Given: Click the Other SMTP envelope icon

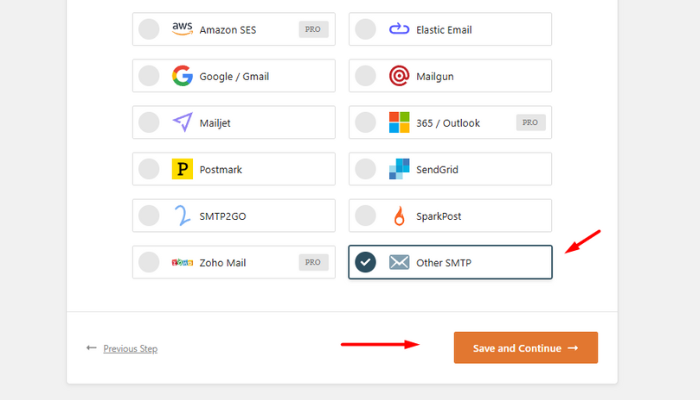Looking at the screenshot, I should [399, 262].
